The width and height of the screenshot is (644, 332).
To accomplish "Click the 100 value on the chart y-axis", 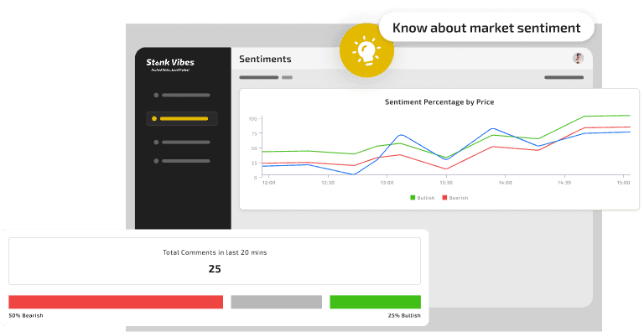I will tap(252, 119).
